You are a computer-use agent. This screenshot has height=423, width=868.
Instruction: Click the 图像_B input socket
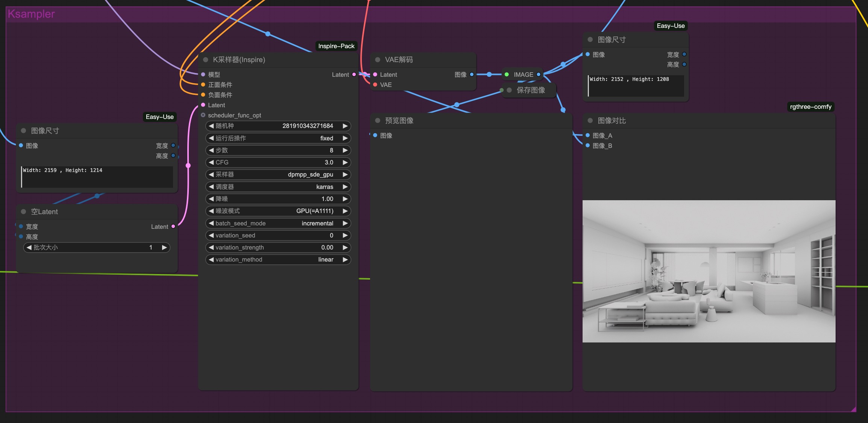(587, 146)
